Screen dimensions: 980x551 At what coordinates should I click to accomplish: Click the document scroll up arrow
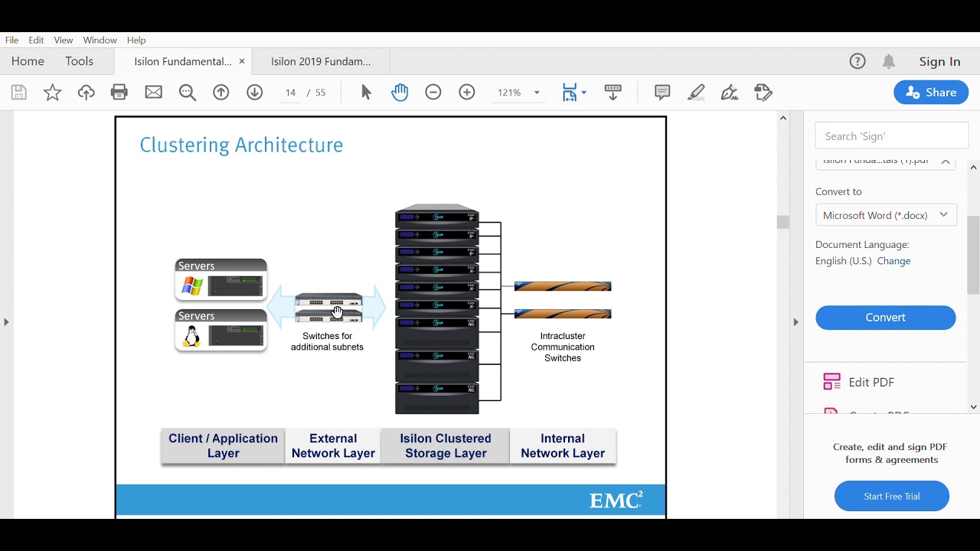782,118
